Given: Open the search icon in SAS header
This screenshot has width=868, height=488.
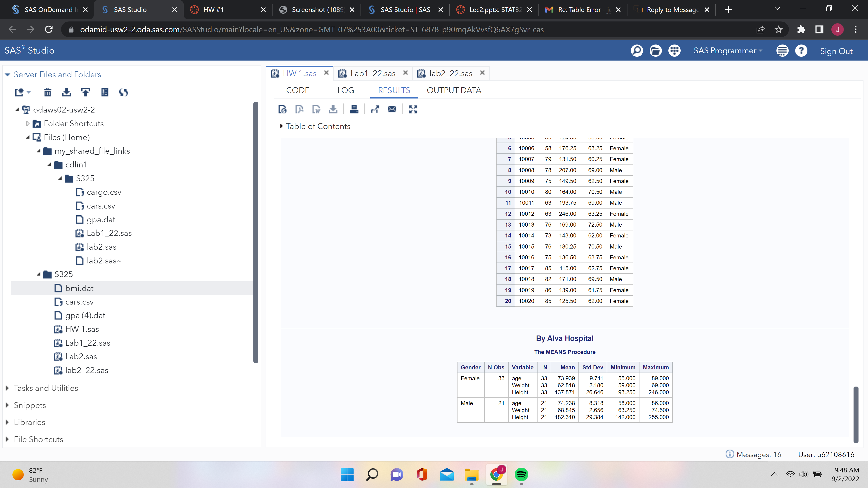Looking at the screenshot, I should coord(637,51).
